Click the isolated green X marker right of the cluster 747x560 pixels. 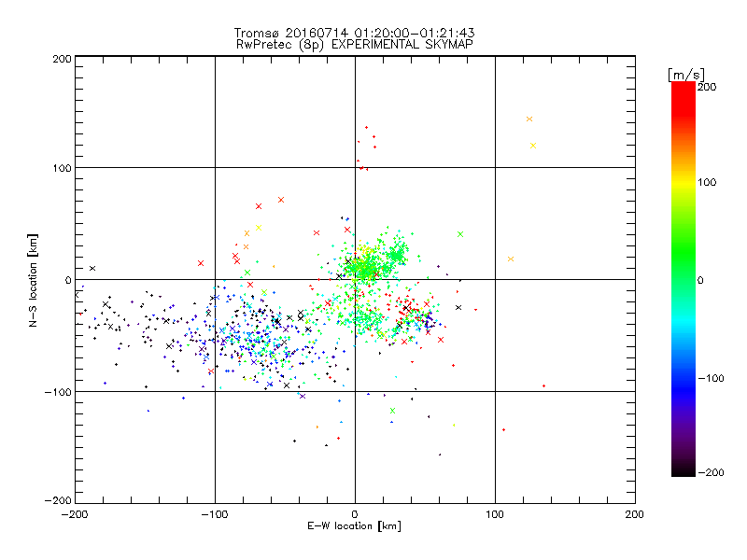pyautogui.click(x=460, y=234)
